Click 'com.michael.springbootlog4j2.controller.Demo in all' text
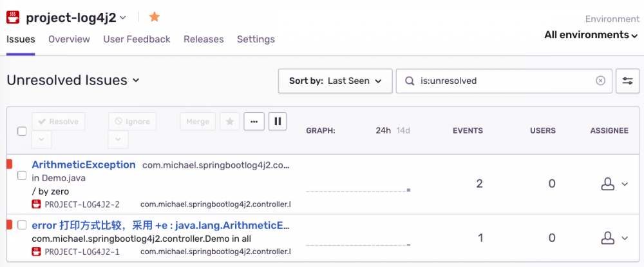The image size is (644, 267). click(x=141, y=239)
